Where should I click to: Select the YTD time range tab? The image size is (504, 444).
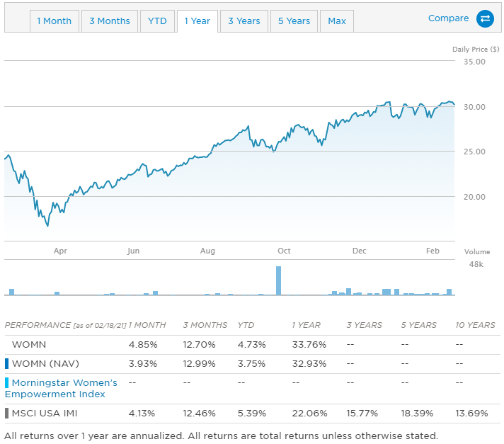point(157,21)
